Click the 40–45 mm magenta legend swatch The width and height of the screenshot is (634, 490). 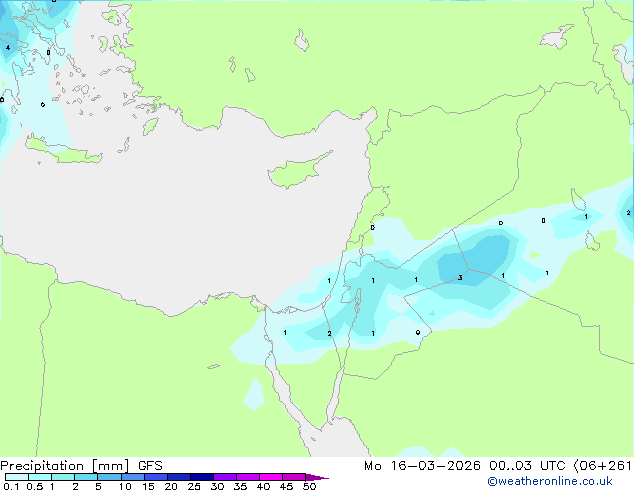click(271, 477)
